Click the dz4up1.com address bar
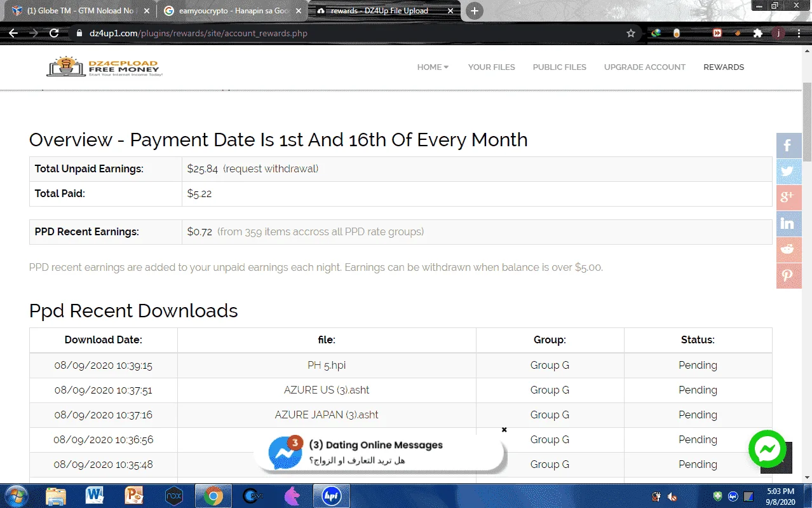The image size is (812, 508). (x=349, y=33)
